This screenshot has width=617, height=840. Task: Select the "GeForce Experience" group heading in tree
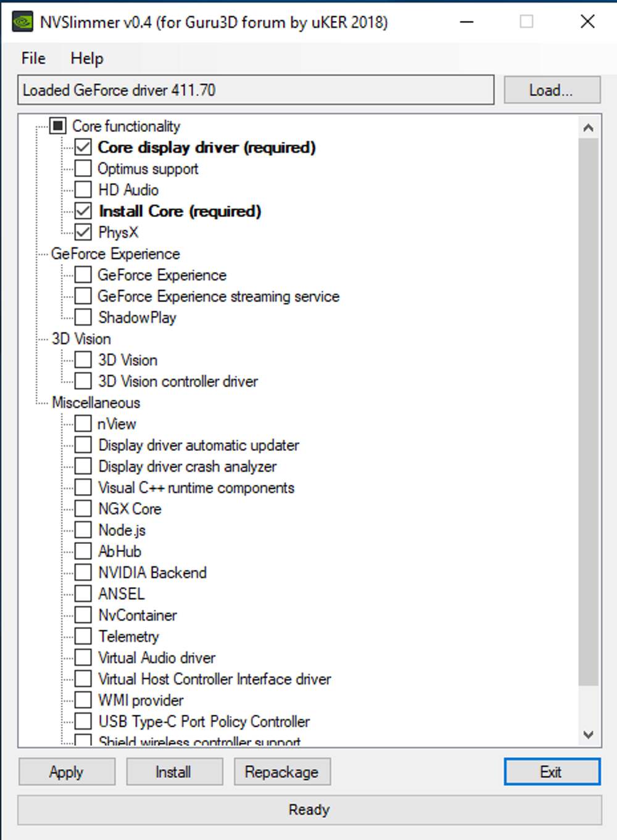115,254
